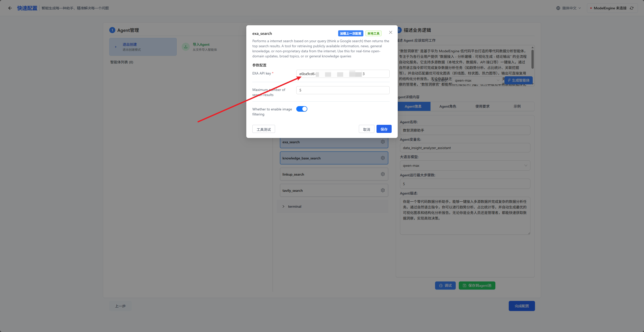Click the 工具测试 button
The image size is (644, 332).
pos(263,129)
